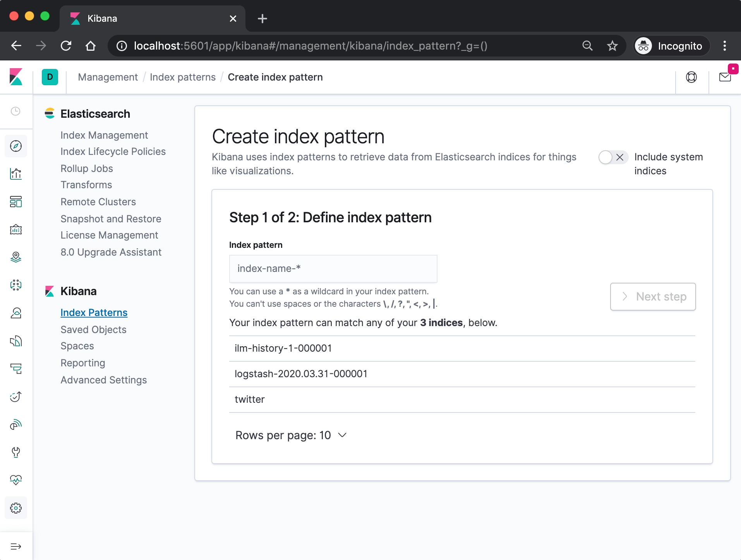Close the Kibana browser tab
The width and height of the screenshot is (741, 560).
233,19
